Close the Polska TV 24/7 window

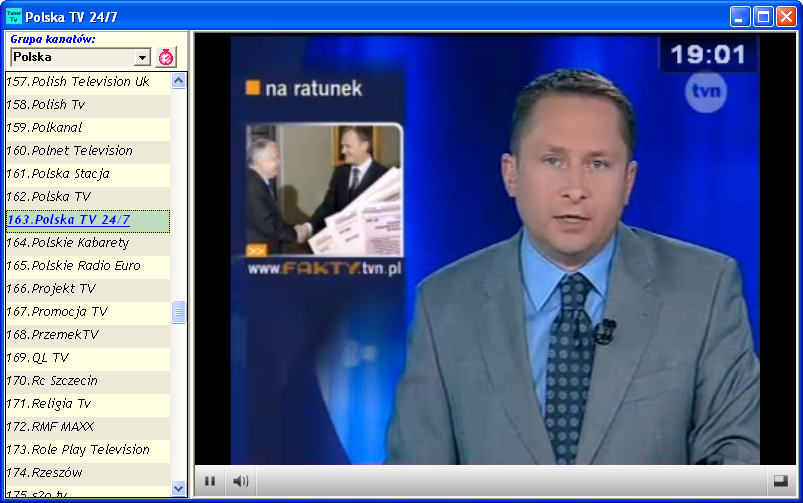[x=786, y=16]
